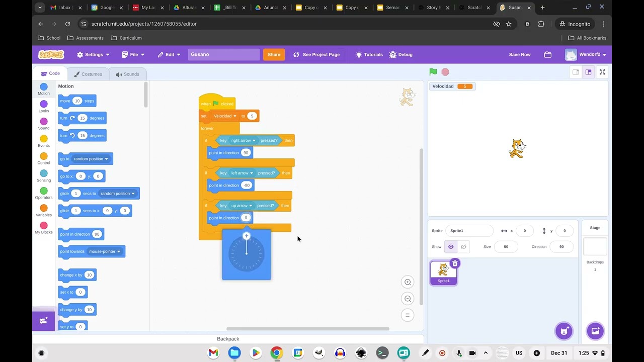The height and width of the screenshot is (362, 644).
Task: Select the Variables block category
Action: pyautogui.click(x=44, y=211)
